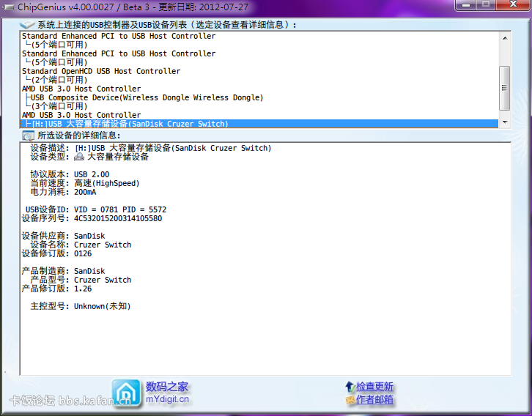Click the 设备修订版 value 0126

(83, 253)
